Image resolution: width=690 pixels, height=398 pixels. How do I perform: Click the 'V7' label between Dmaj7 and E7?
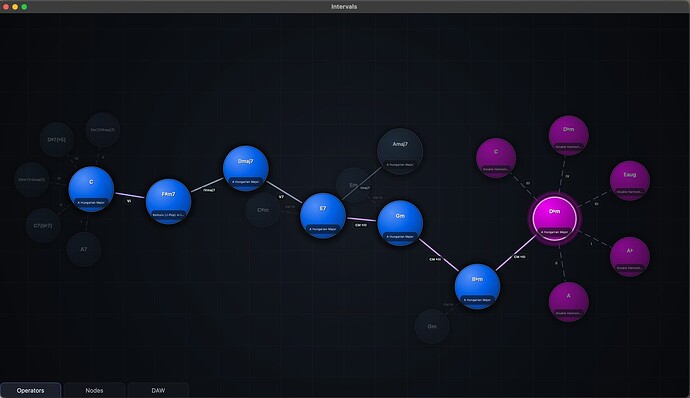[281, 197]
